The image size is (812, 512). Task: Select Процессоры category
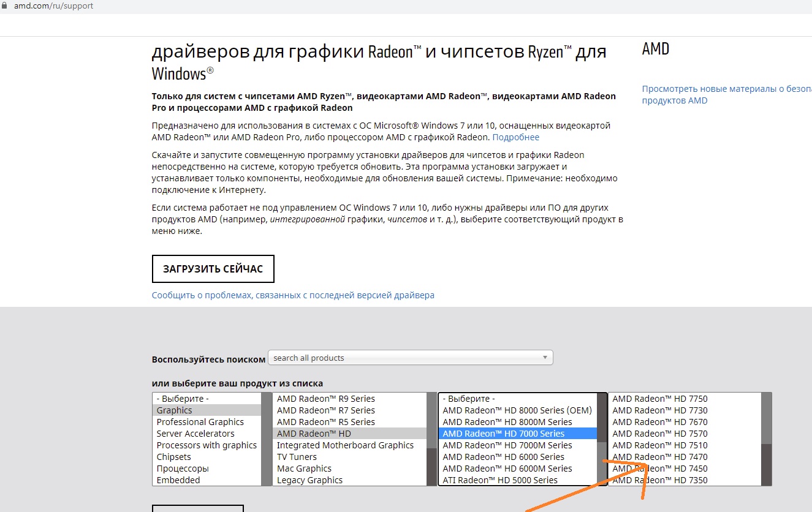coord(207,469)
